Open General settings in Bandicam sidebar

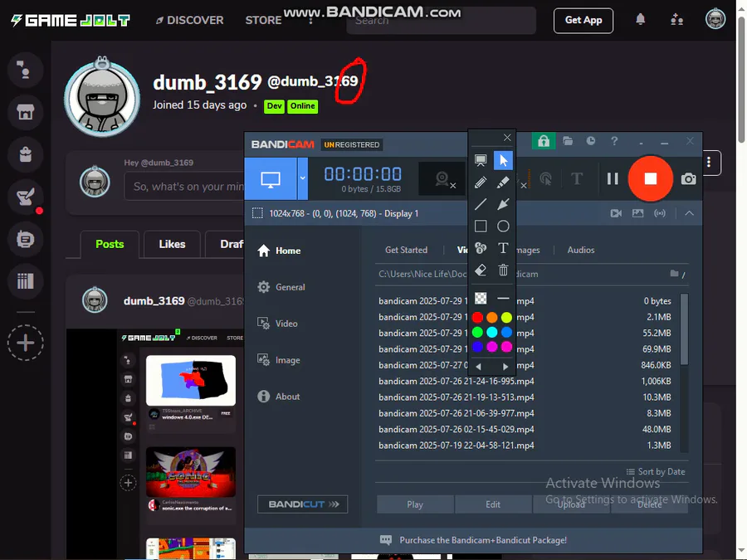coord(281,287)
